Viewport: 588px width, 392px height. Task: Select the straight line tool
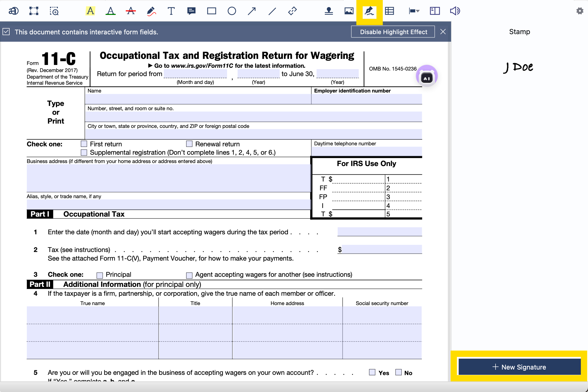pyautogui.click(x=272, y=11)
